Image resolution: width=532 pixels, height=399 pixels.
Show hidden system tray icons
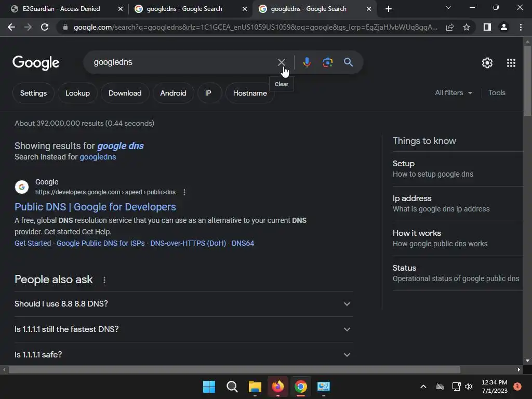click(x=423, y=387)
